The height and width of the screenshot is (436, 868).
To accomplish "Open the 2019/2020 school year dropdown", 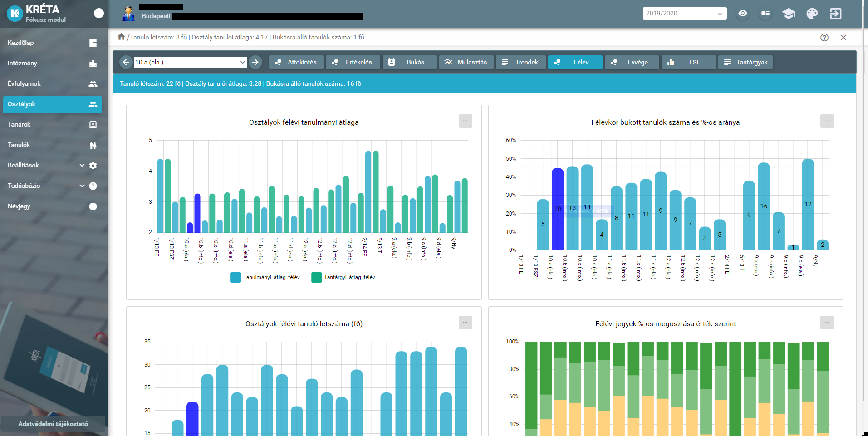I will tap(684, 13).
